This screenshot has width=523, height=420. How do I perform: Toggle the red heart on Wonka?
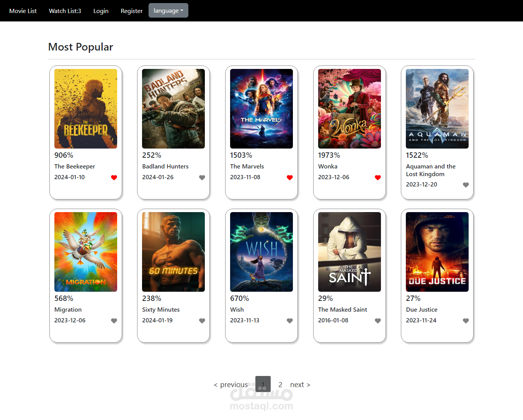378,178
